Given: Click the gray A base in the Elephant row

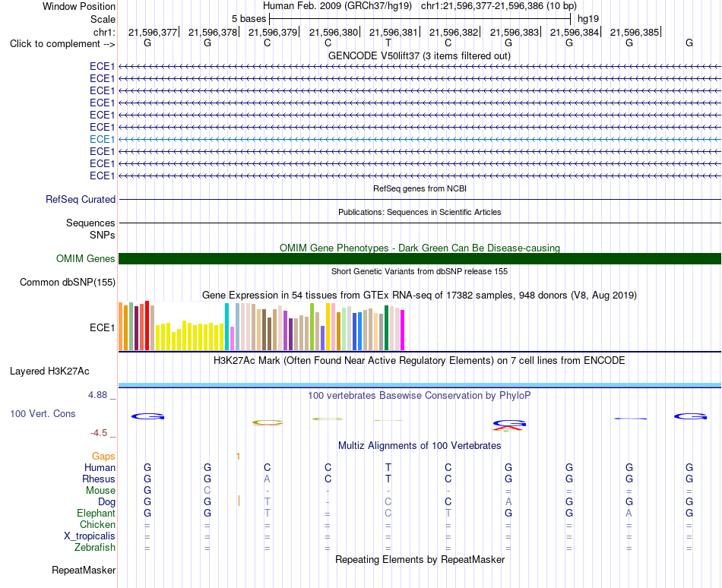Looking at the screenshot, I should click(629, 513).
